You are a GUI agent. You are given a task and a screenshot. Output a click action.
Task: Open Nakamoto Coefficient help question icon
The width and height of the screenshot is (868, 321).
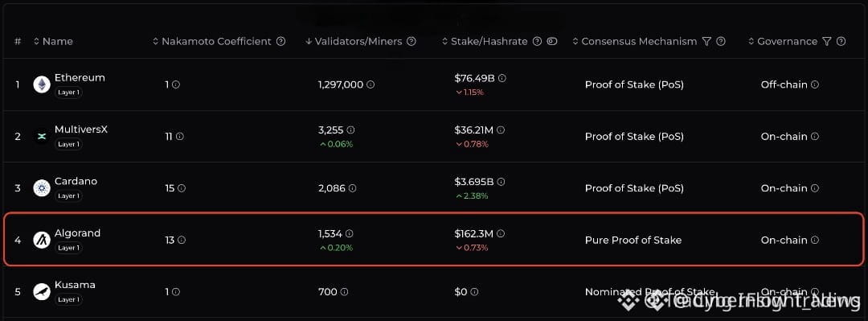[x=280, y=42]
